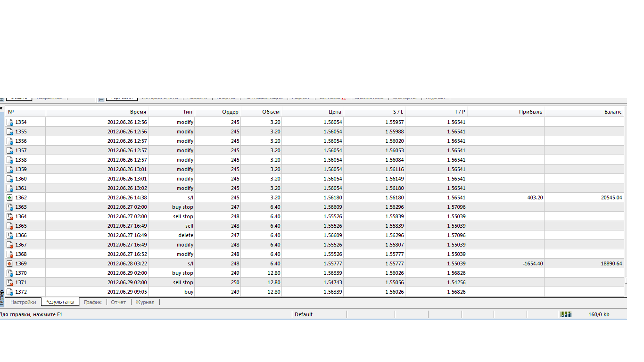Select the balance value 20545.04
Image resolution: width=644 pixels, height=362 pixels.
611,197
